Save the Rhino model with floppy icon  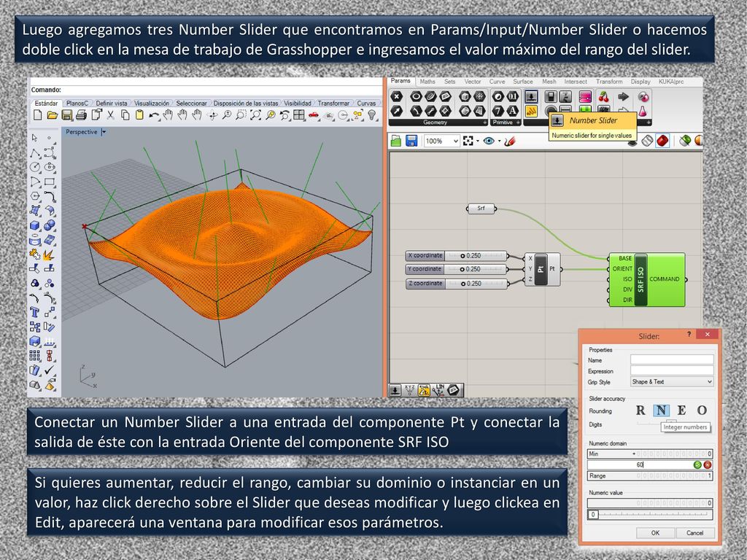[x=66, y=114]
